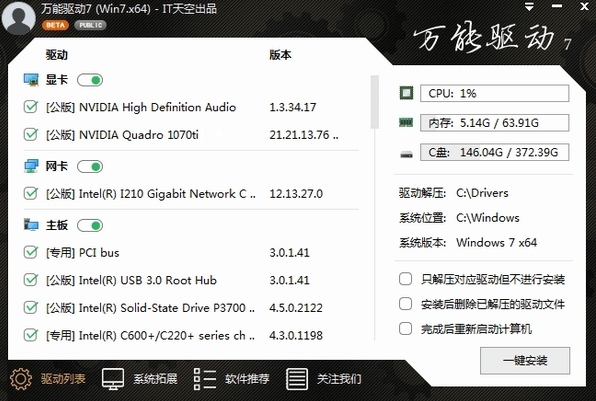Toggle the 主板 driver group switch
The width and height of the screenshot is (596, 401).
(90, 225)
